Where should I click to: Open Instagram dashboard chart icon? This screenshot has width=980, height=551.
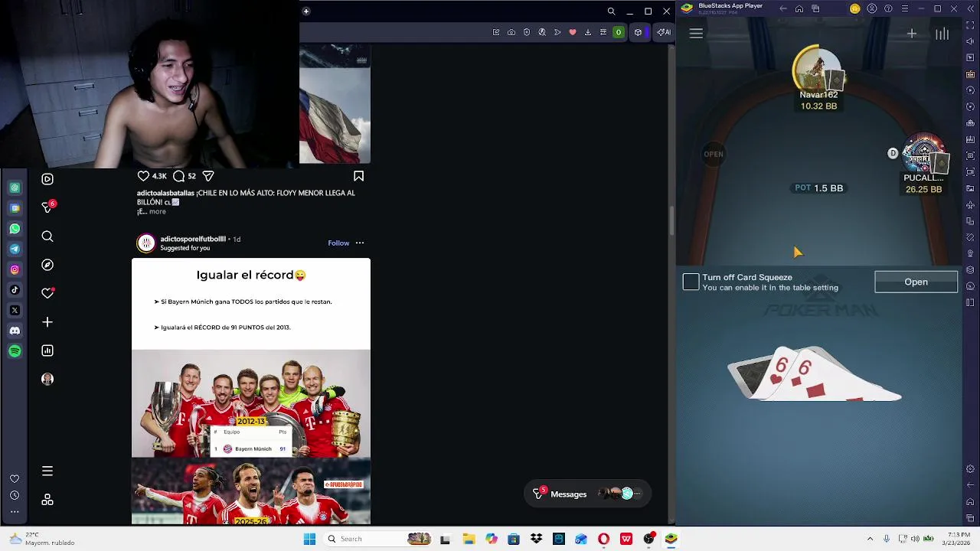(x=47, y=350)
